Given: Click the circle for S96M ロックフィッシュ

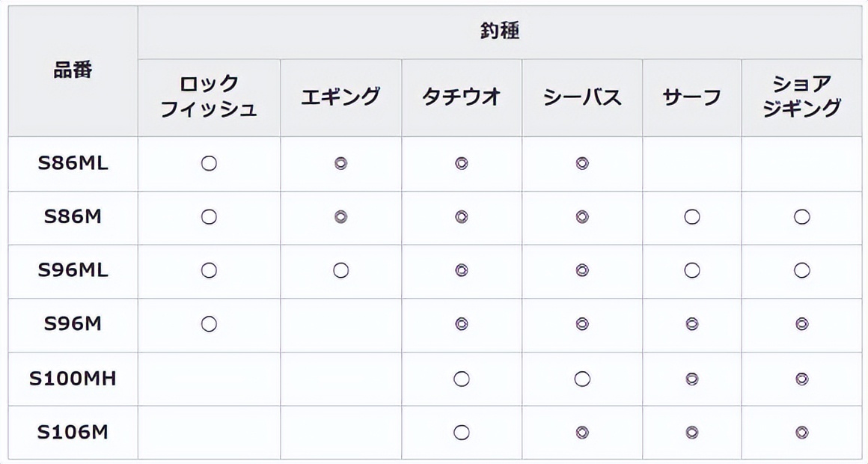Looking at the screenshot, I should [209, 324].
